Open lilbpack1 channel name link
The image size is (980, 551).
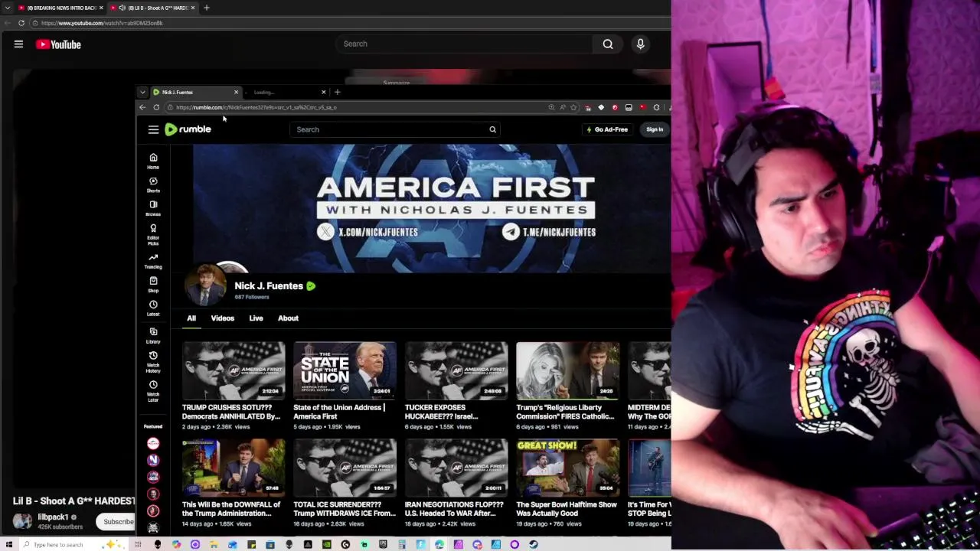point(53,517)
